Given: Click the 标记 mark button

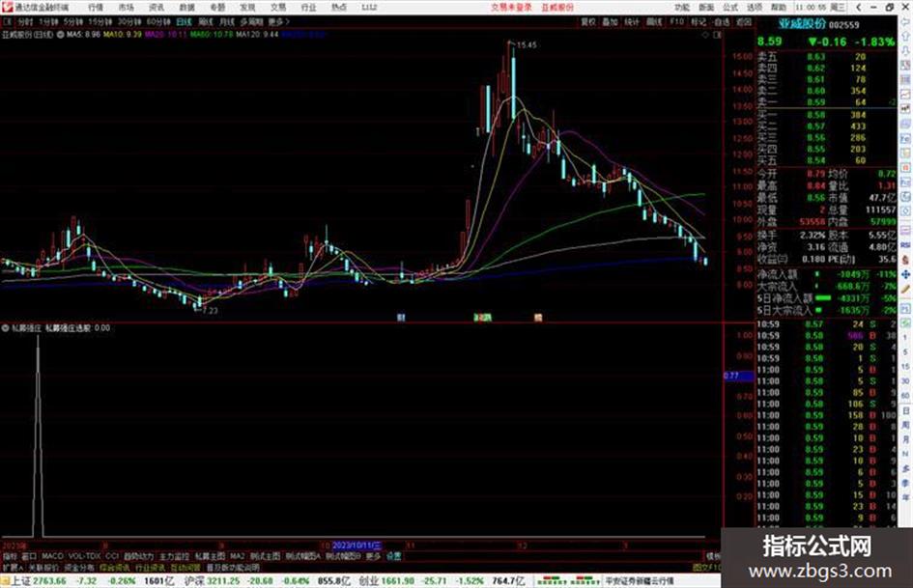Looking at the screenshot, I should coord(699,21).
